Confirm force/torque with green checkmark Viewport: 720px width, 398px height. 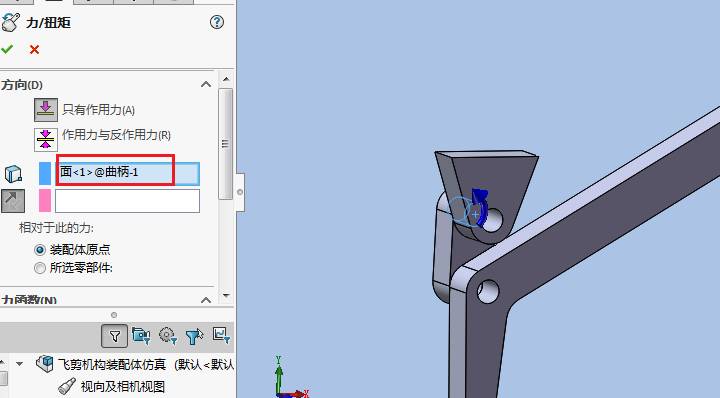pos(7,49)
